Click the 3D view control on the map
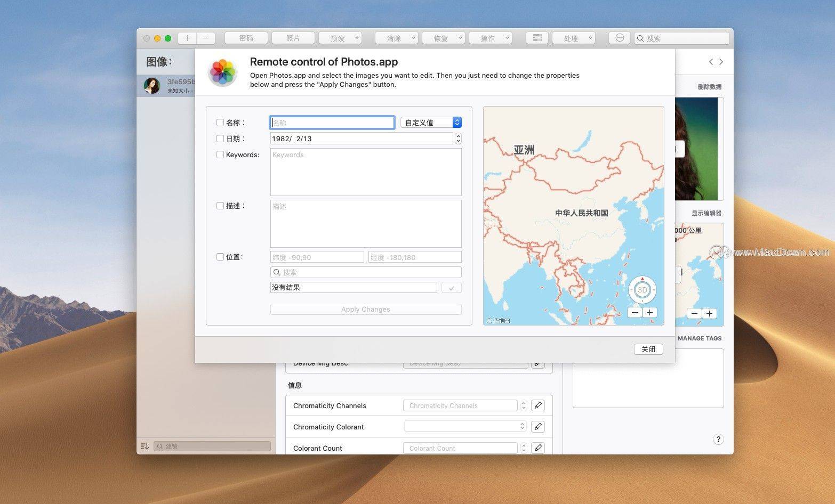The image size is (835, 504). [x=642, y=290]
